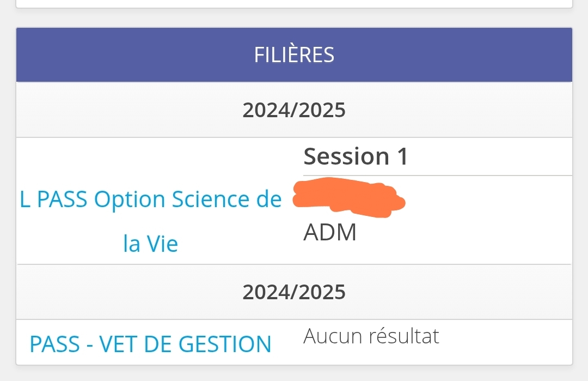Click "la Vie" on the link's second line
Viewport: 588px width, 381px height.
coord(150,244)
